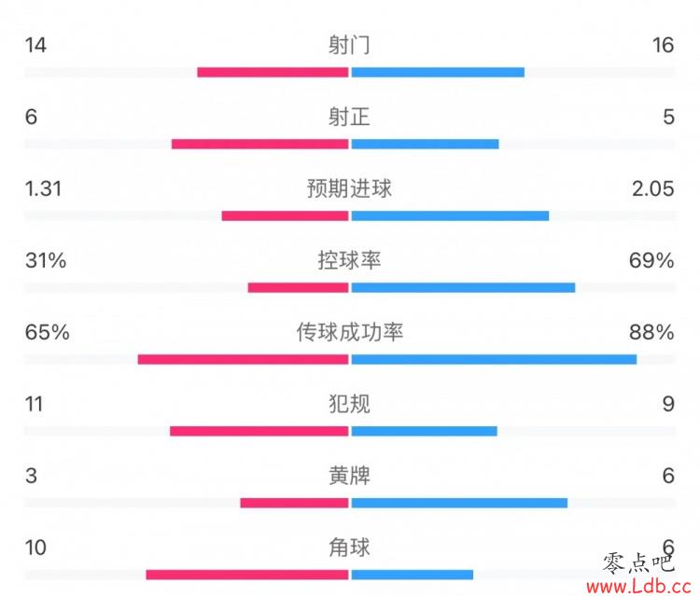The height and width of the screenshot is (596, 700).
Task: Click the blue 88% pass accuracy bar
Action: pos(494,359)
